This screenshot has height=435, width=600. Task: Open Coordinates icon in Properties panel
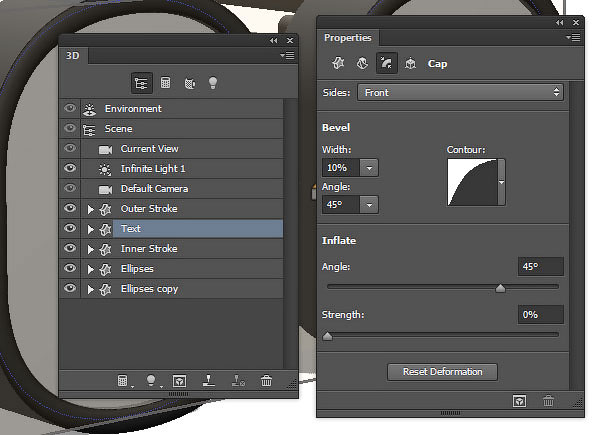411,63
